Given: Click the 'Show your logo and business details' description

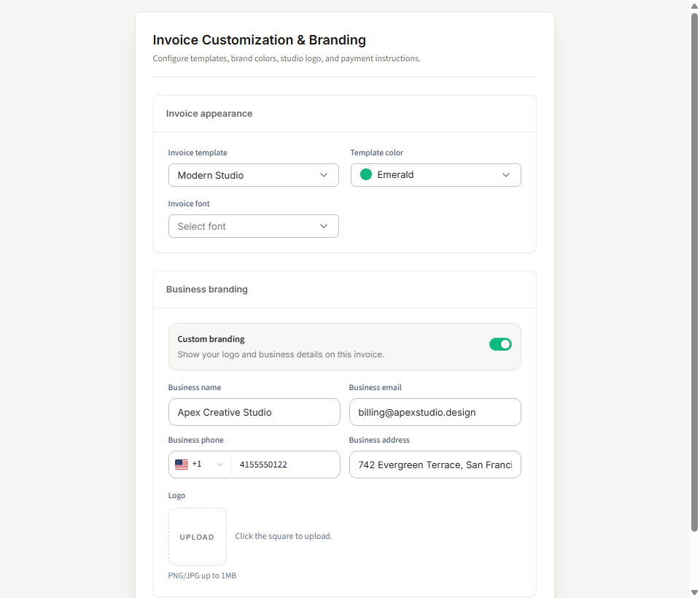Looking at the screenshot, I should point(281,354).
